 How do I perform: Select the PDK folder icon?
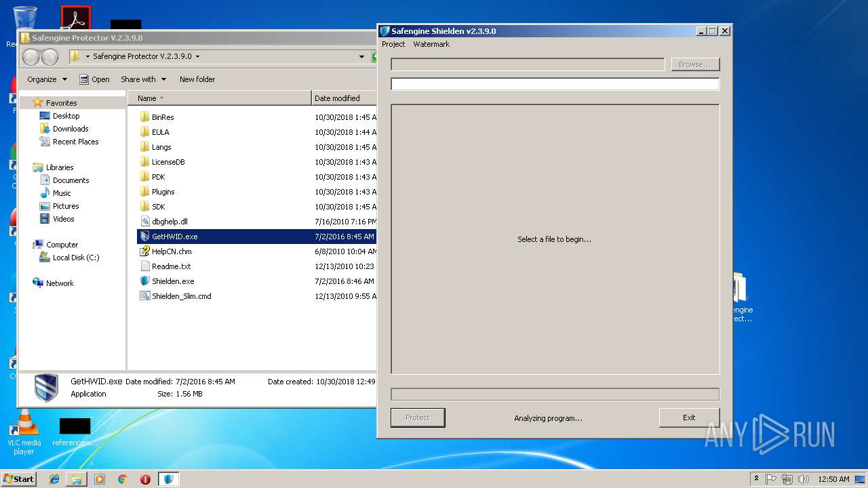[144, 176]
